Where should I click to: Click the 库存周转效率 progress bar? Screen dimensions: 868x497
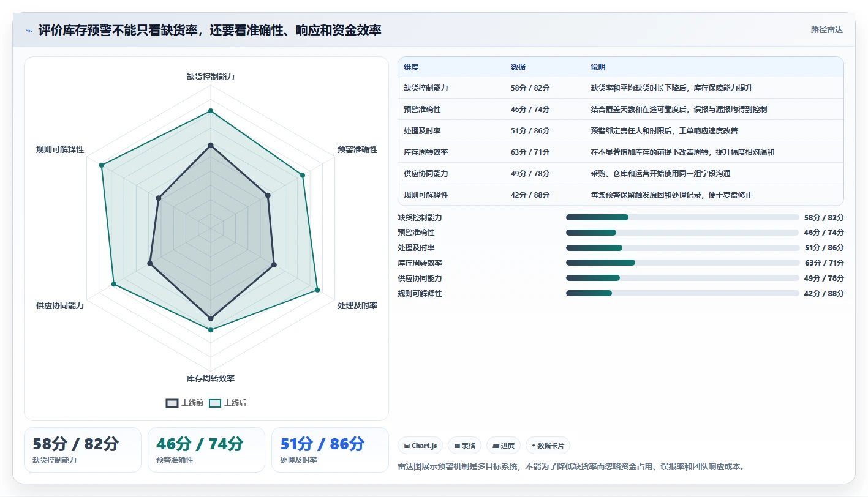(682, 263)
